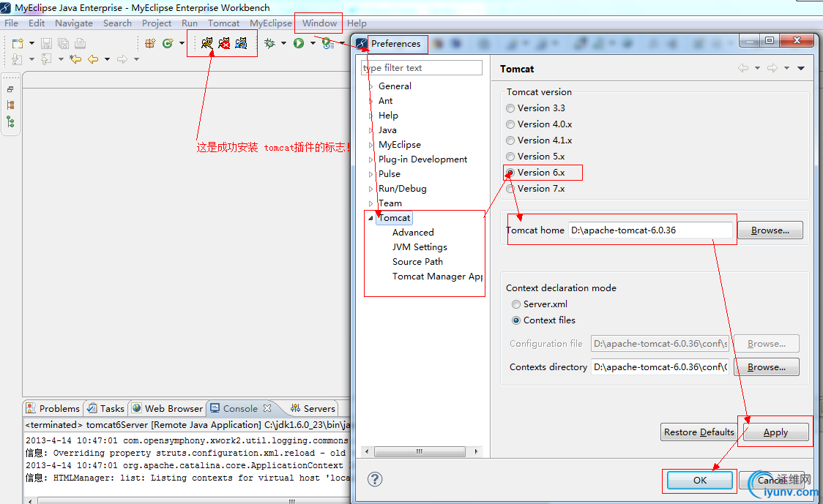The image size is (823, 504).
Task: Click the Last Edit Location icon
Action: 75,59
